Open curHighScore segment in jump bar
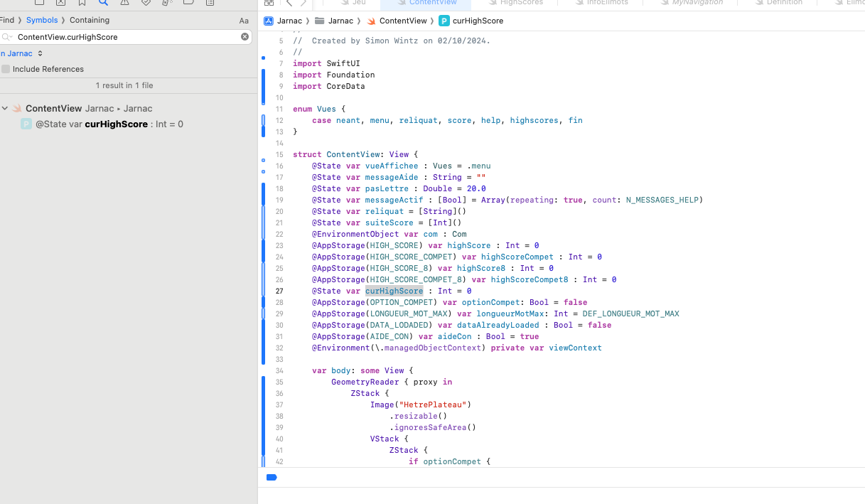The image size is (865, 504). (x=478, y=21)
